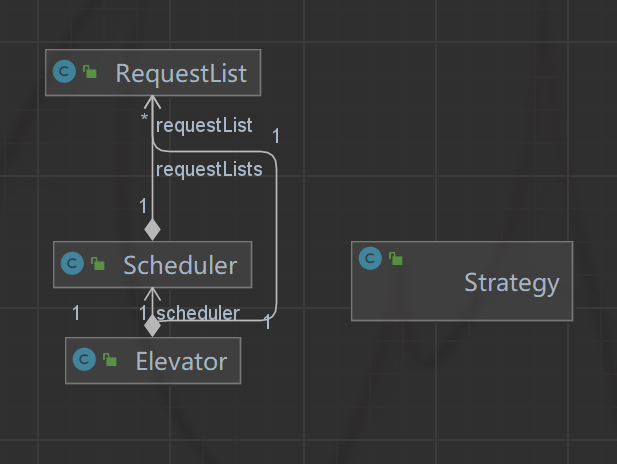Click Elevator's green public visibility icon
Image resolution: width=617 pixels, height=464 pixels.
pyautogui.click(x=110, y=361)
